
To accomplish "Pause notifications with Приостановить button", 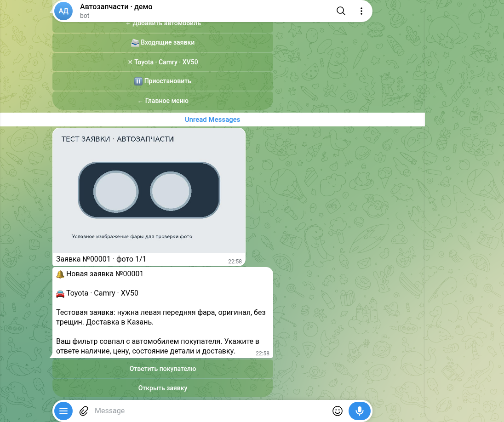I will pyautogui.click(x=163, y=81).
